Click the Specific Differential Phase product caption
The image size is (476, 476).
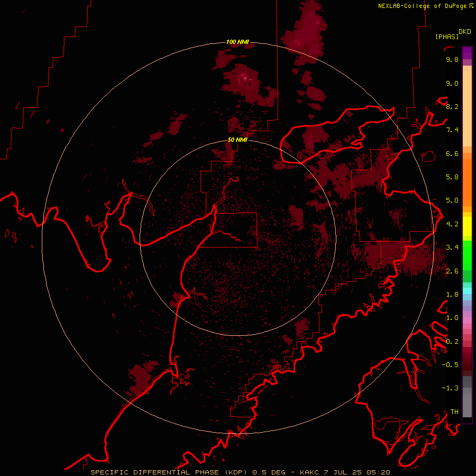point(240,472)
